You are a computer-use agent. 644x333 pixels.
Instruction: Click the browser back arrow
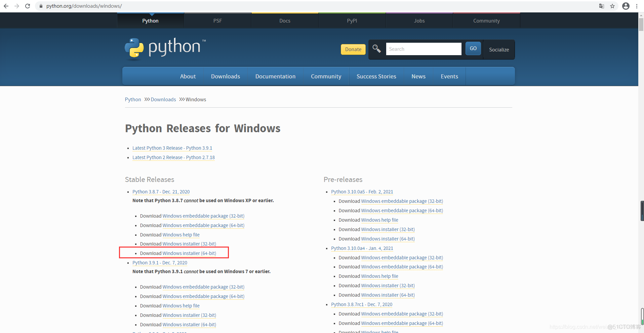point(6,6)
